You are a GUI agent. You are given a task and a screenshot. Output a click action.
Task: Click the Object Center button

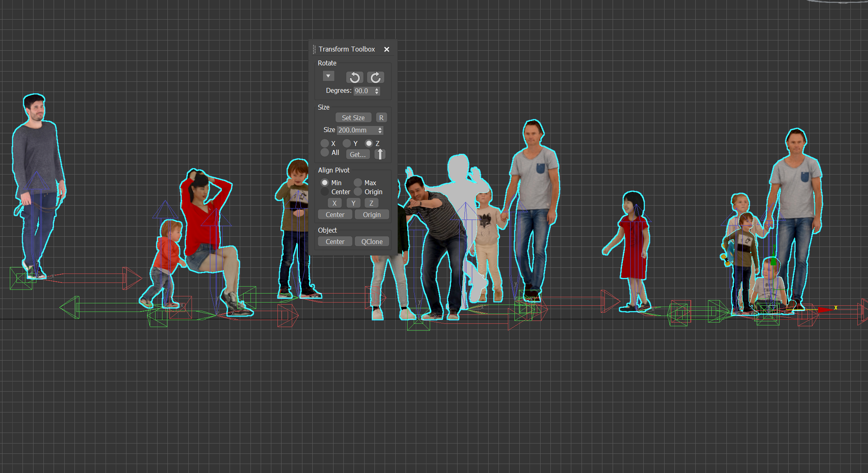[x=335, y=242]
